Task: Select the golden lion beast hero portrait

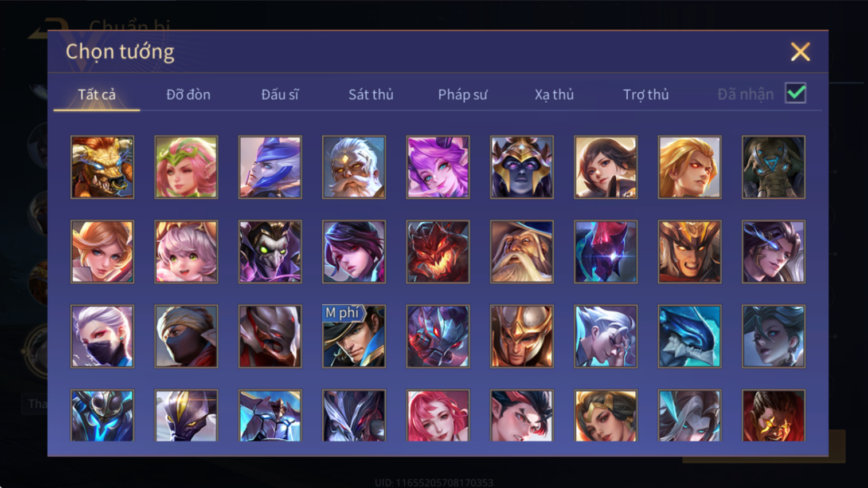Action: click(x=102, y=167)
